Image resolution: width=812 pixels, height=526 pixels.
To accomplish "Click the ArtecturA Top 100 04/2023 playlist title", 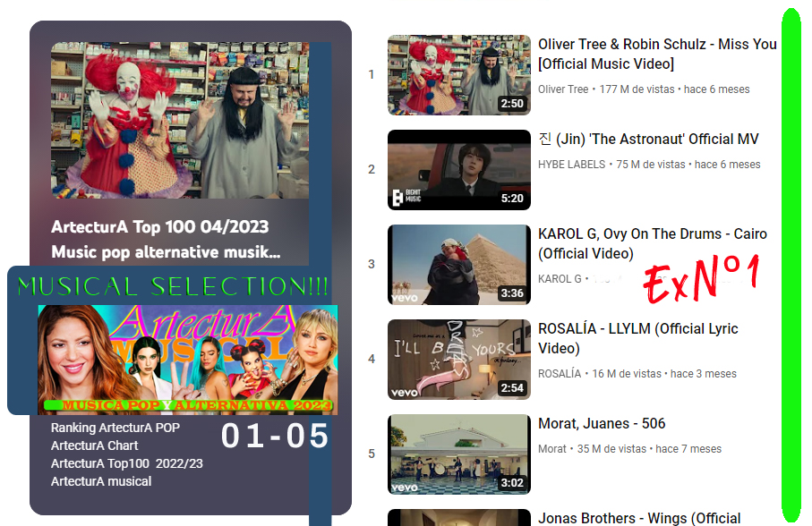I will 166,240.
